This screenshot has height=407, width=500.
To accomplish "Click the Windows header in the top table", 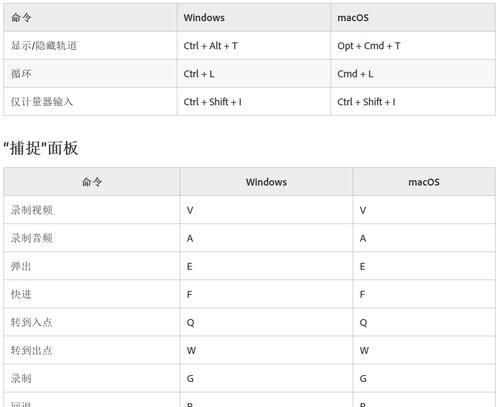I will coord(204,18).
